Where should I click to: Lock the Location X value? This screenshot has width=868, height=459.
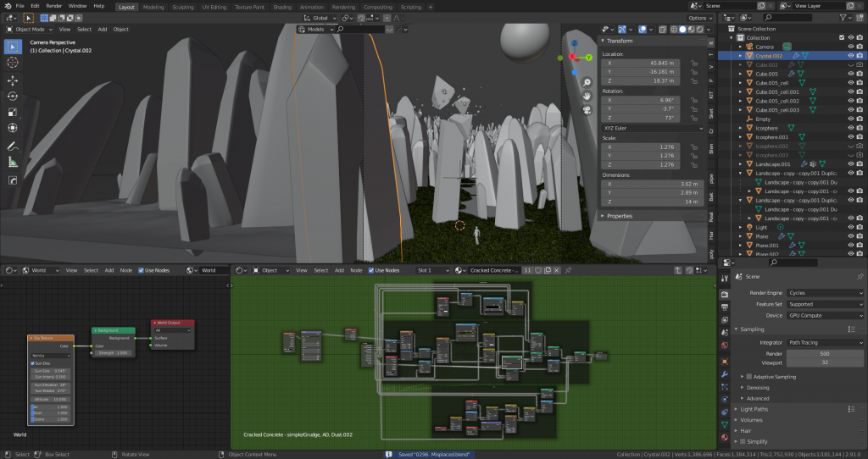(x=693, y=63)
